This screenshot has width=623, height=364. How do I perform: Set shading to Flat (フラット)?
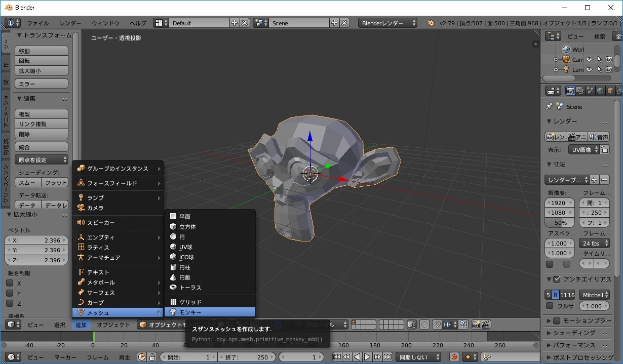click(55, 183)
